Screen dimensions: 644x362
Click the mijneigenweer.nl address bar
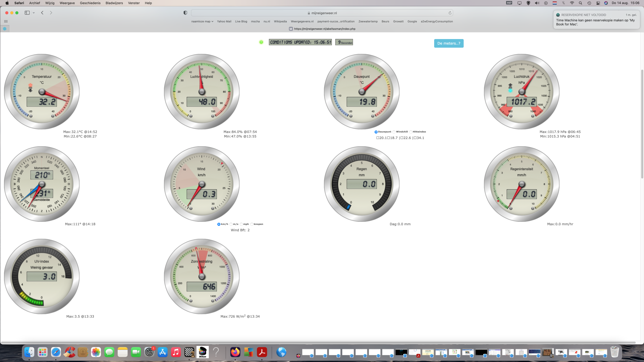[x=322, y=13]
